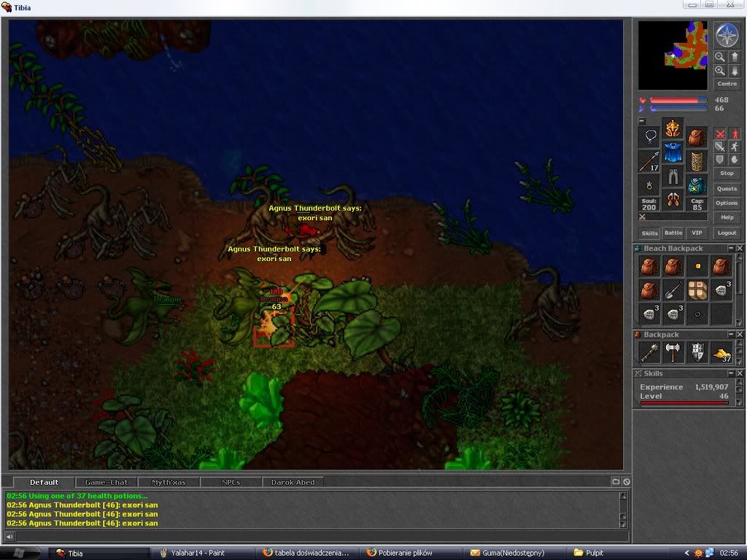The width and height of the screenshot is (747, 560).
Task: Click the say-mode speaker icon beside chat input
Action: [9, 537]
